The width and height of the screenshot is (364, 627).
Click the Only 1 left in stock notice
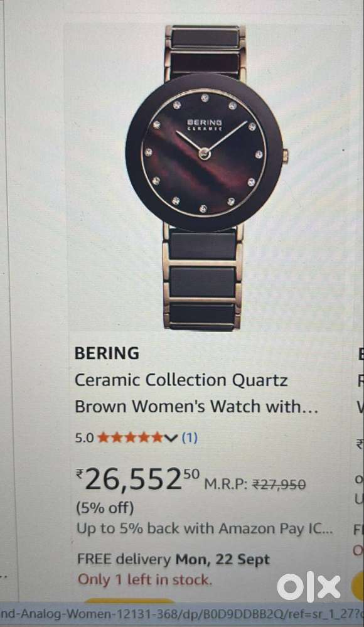(x=144, y=579)
